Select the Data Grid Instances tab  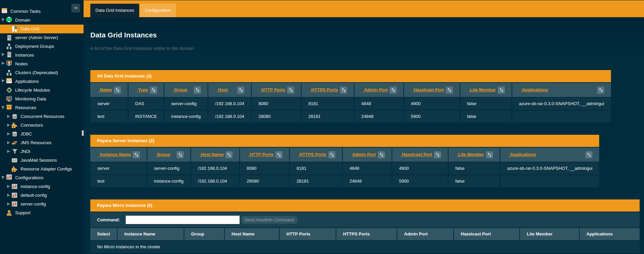coord(115,10)
